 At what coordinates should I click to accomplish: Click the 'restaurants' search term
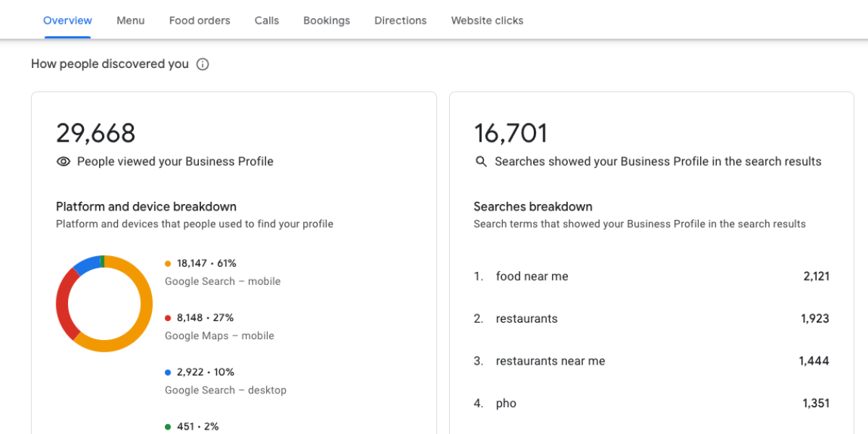526,318
